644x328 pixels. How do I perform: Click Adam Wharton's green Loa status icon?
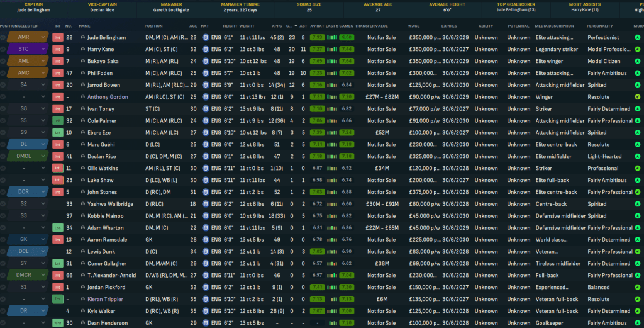pos(58,228)
